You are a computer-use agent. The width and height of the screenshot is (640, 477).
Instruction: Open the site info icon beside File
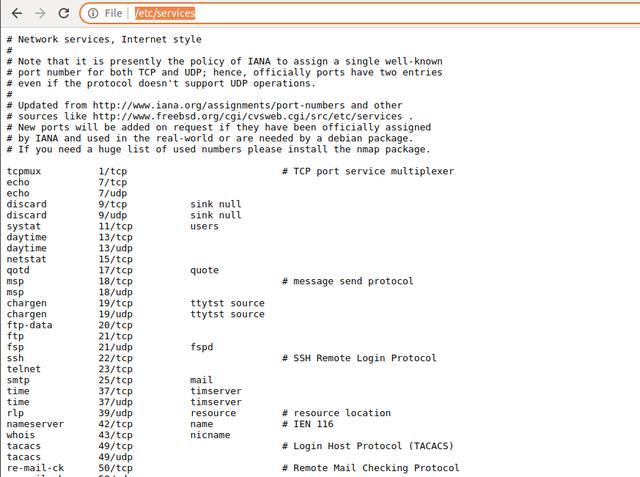click(x=93, y=13)
